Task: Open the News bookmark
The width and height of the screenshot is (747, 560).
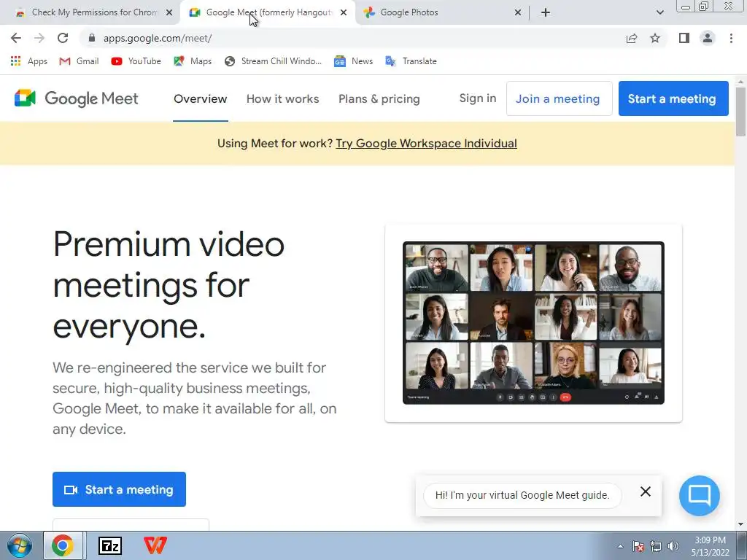Action: click(354, 61)
